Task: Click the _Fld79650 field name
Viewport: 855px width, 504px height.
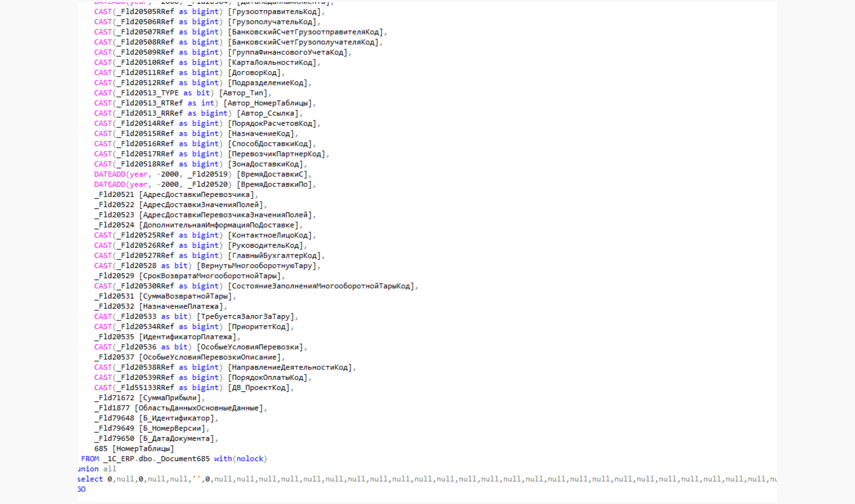Action: point(114,439)
